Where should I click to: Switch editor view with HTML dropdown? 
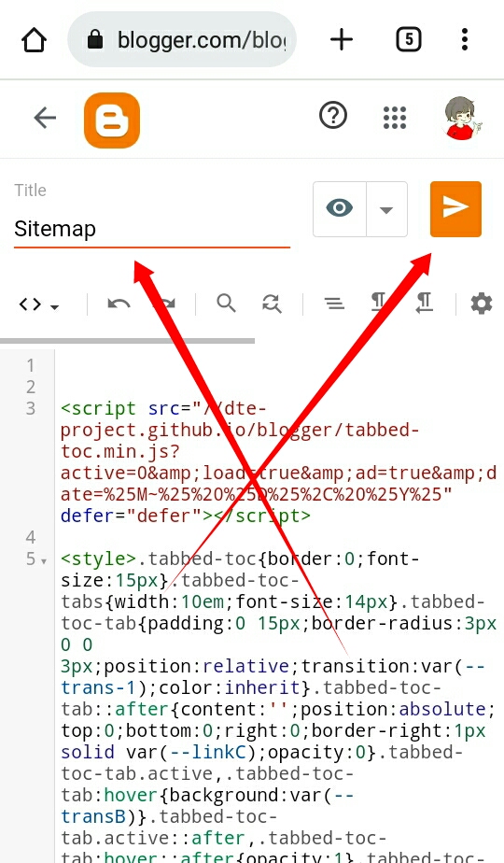pos(38,304)
